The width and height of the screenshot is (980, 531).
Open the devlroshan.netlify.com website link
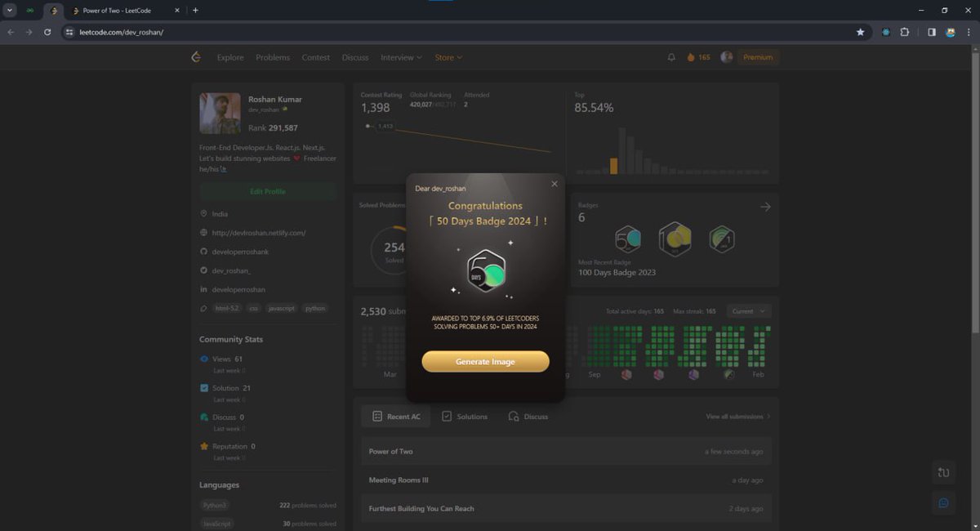258,233
